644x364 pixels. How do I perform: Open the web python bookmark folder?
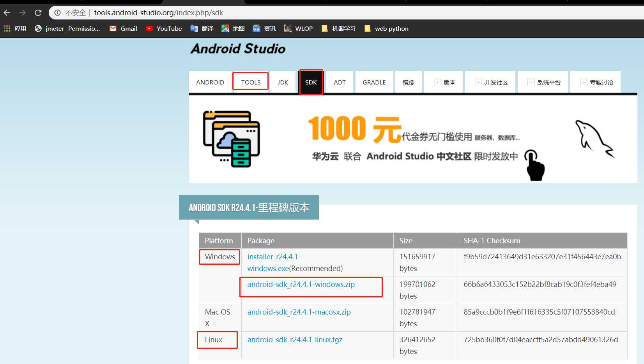pyautogui.click(x=386, y=28)
